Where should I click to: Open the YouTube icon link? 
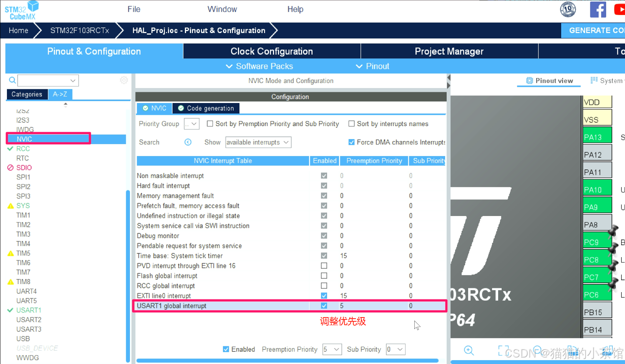[x=619, y=9]
